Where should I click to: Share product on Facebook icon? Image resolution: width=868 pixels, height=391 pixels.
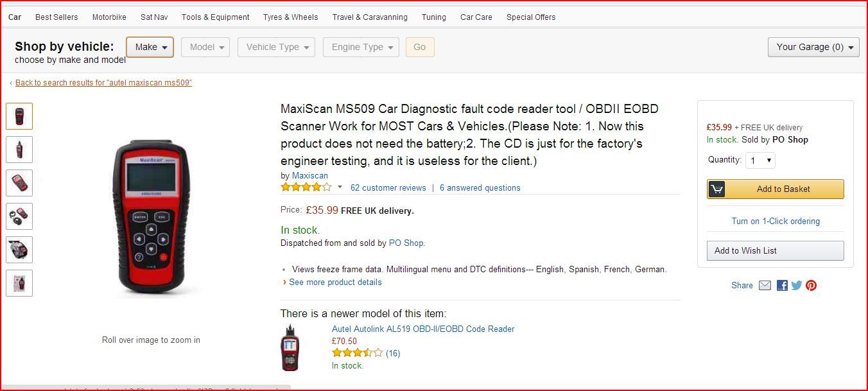point(782,286)
